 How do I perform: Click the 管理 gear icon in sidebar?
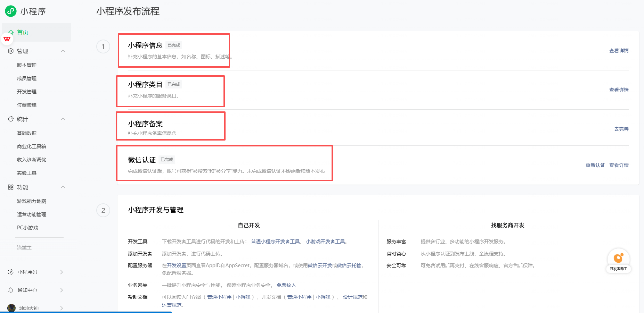pyautogui.click(x=10, y=51)
